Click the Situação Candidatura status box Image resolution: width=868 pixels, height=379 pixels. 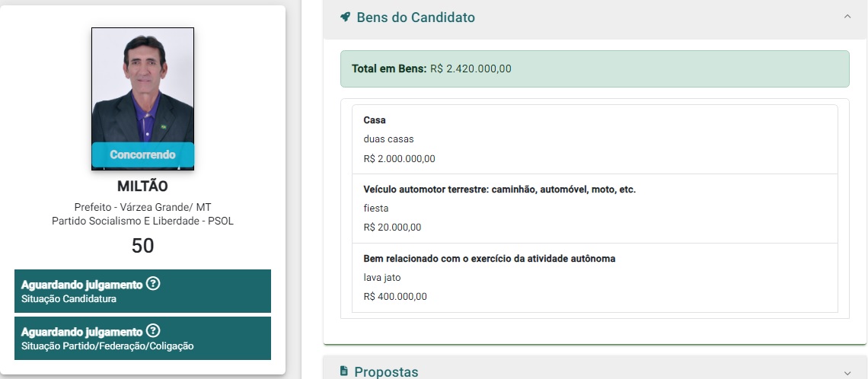tap(142, 291)
